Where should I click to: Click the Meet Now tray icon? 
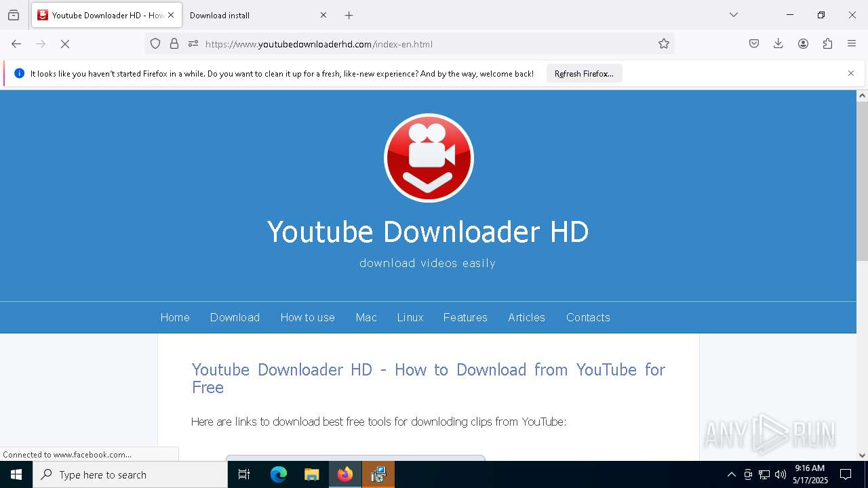(748, 474)
